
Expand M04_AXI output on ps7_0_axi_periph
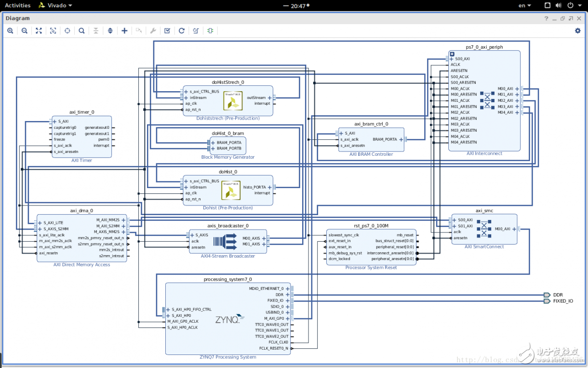[x=517, y=112]
